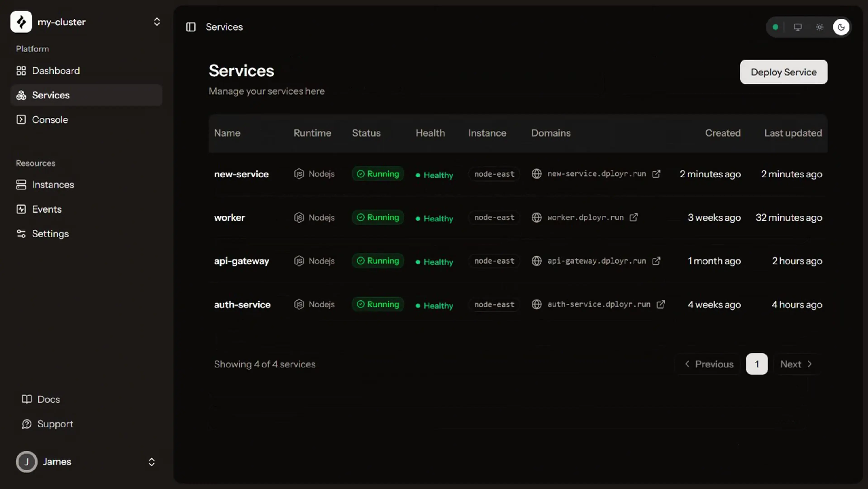Click globe icon beside new-service.dployr.run
The image size is (868, 489).
(x=537, y=174)
